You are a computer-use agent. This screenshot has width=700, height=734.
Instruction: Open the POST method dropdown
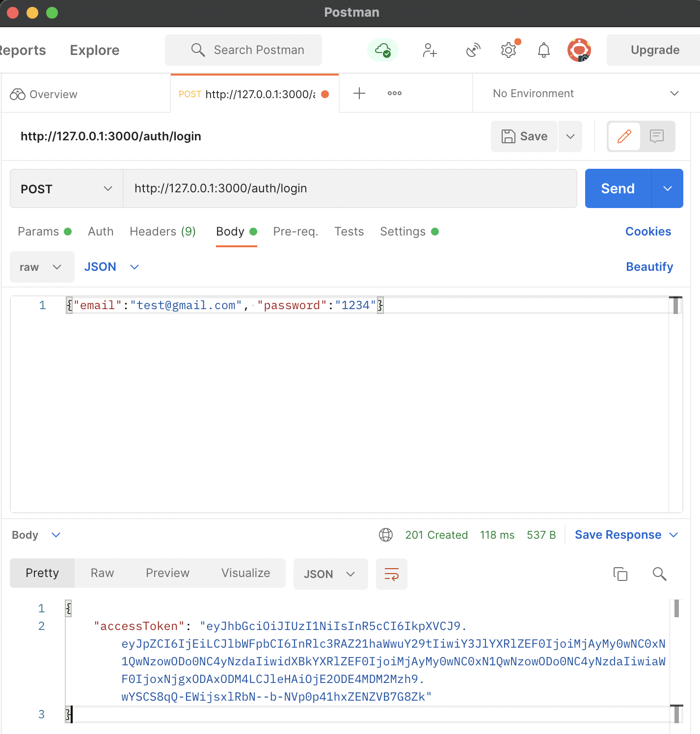67,189
